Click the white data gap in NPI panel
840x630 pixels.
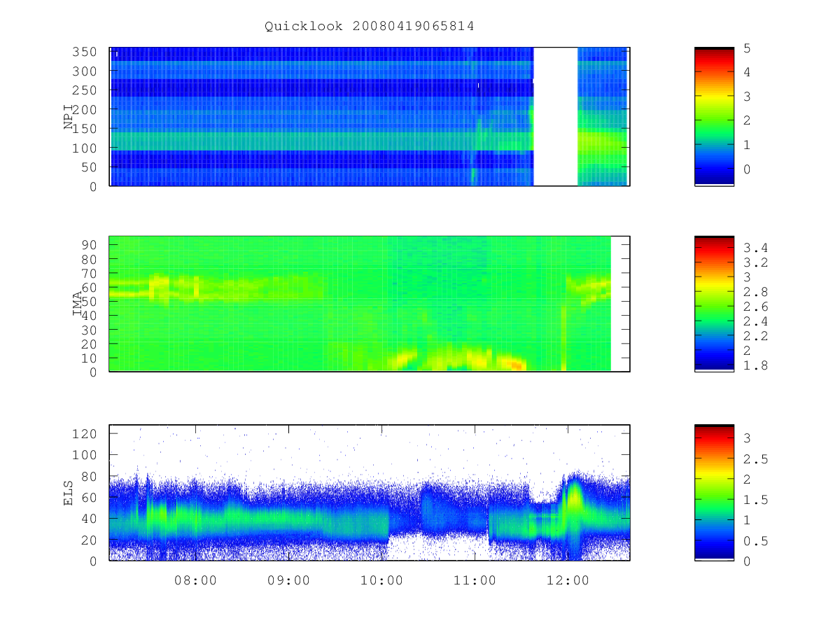tap(556, 117)
